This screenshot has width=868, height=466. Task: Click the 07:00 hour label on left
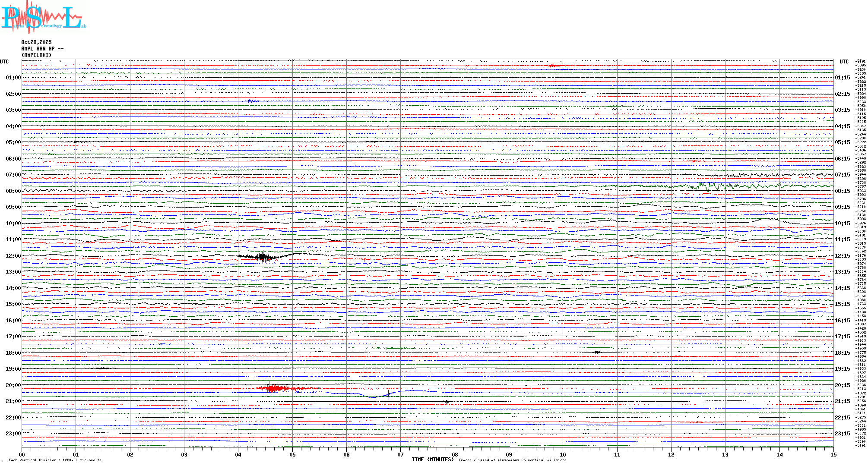(x=13, y=175)
